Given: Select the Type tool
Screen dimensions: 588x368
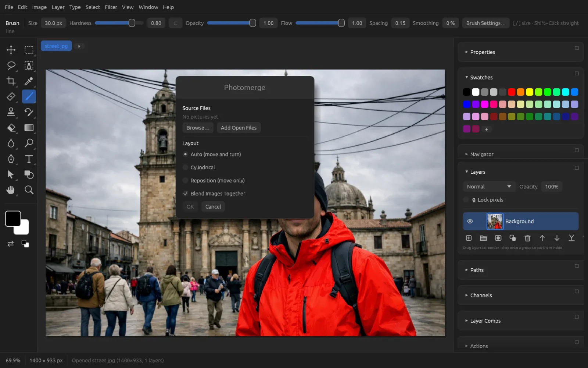Looking at the screenshot, I should point(29,159).
